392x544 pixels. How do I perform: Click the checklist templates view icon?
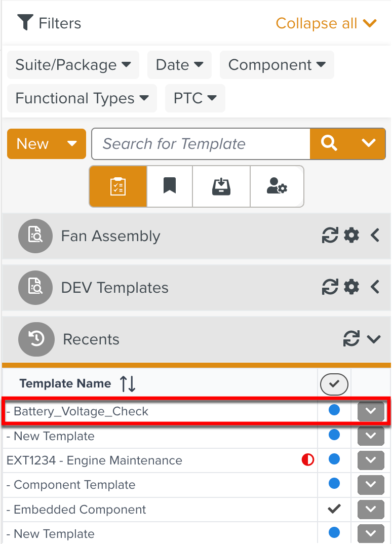[x=118, y=186]
